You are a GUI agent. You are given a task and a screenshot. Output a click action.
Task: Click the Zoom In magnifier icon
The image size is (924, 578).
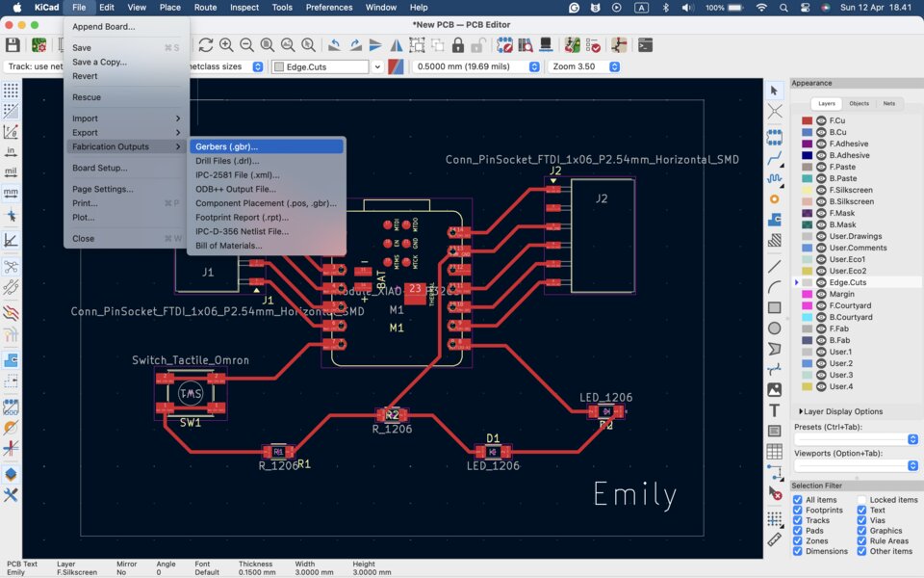tap(225, 45)
